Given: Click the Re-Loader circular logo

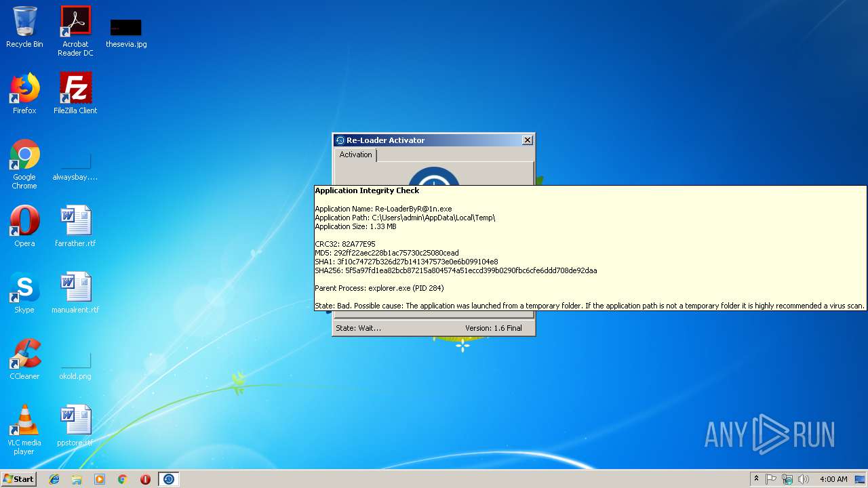Looking at the screenshot, I should [x=434, y=176].
